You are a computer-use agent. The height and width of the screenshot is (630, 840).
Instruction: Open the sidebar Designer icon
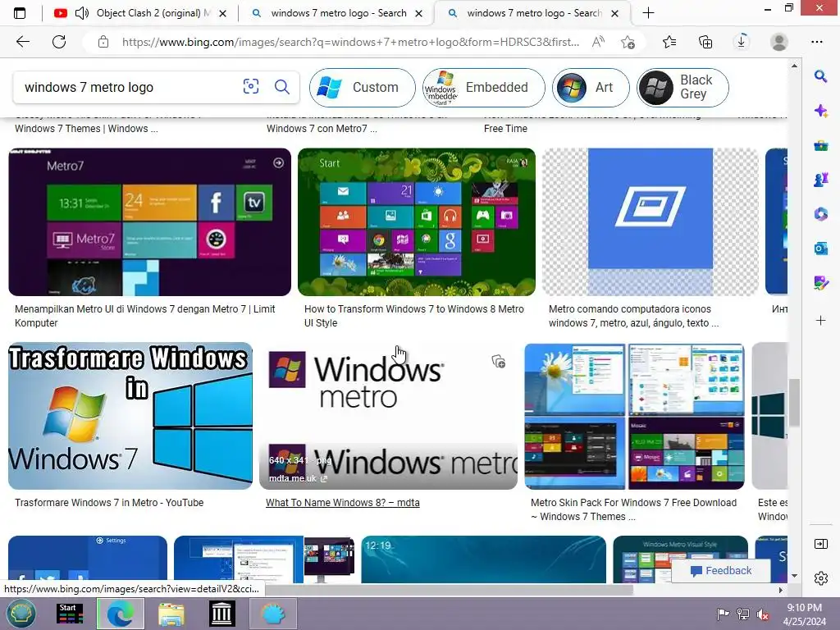point(820,283)
